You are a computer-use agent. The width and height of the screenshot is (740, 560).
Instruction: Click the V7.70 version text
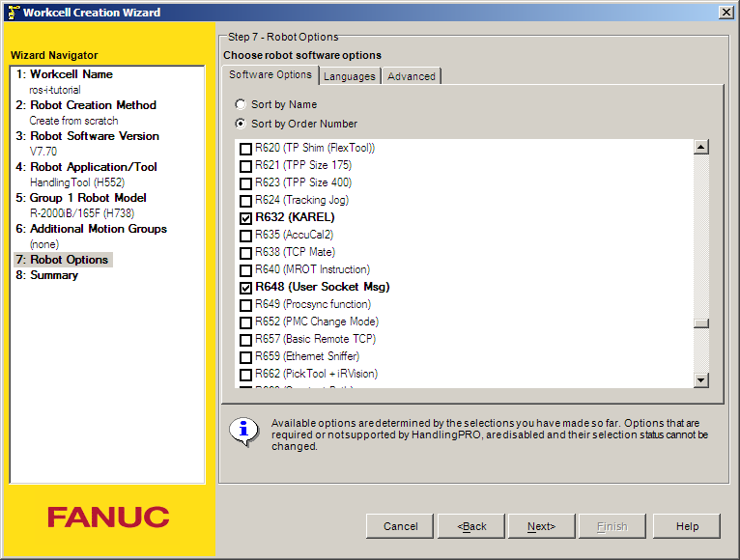point(43,152)
